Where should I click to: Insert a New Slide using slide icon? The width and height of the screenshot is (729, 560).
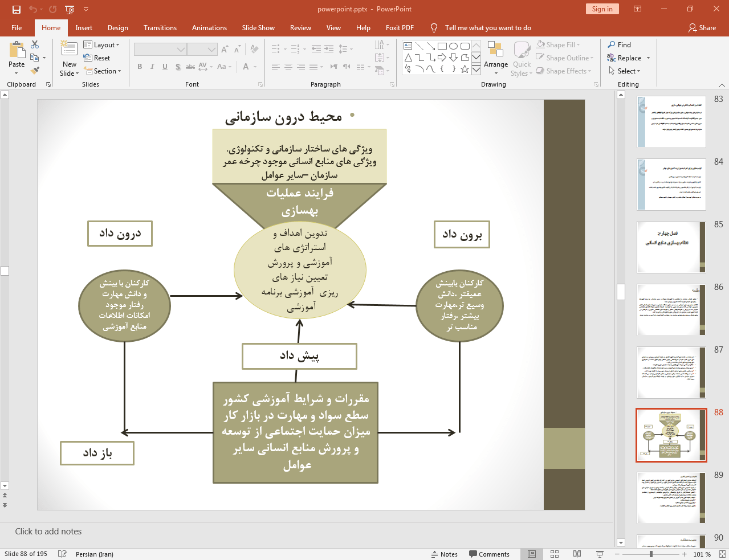(69, 49)
